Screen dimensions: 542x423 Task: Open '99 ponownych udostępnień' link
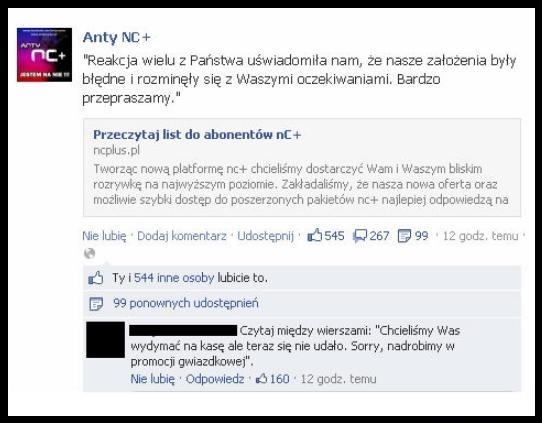(186, 303)
